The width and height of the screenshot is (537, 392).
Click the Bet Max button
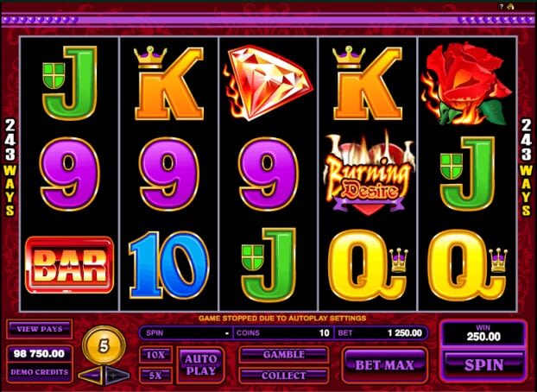click(x=384, y=365)
